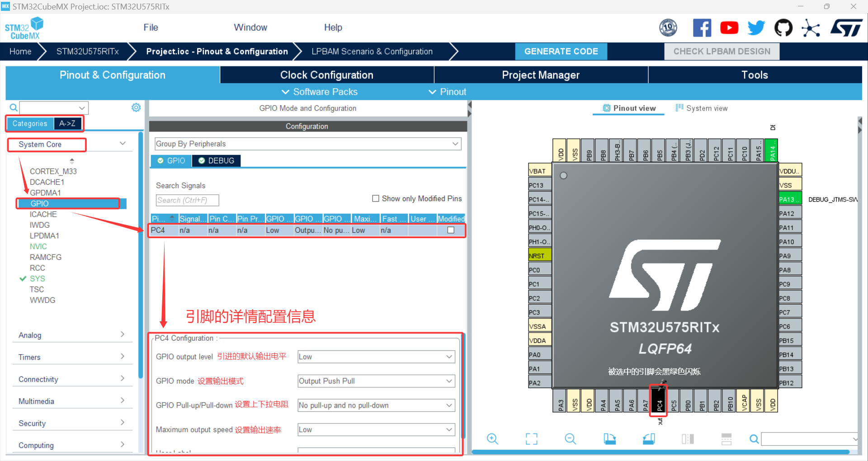
Task: Click the Search Signals input field
Action: (188, 200)
